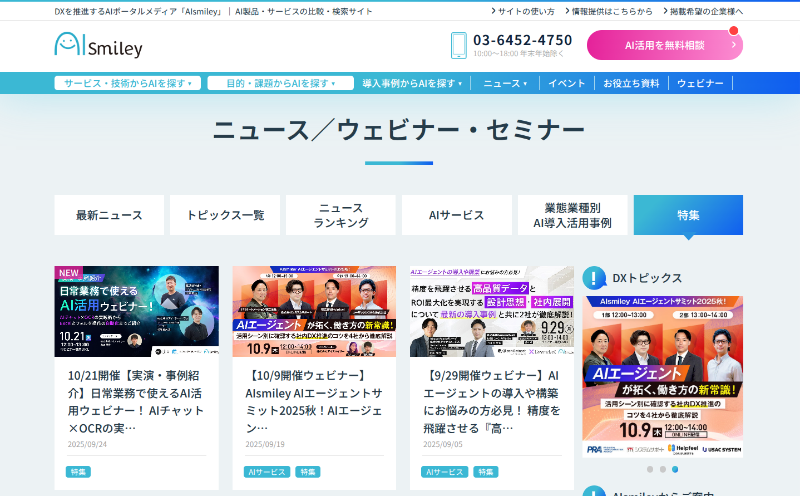Click the AIsmiley logo
This screenshot has width=800, height=496.
click(x=98, y=45)
